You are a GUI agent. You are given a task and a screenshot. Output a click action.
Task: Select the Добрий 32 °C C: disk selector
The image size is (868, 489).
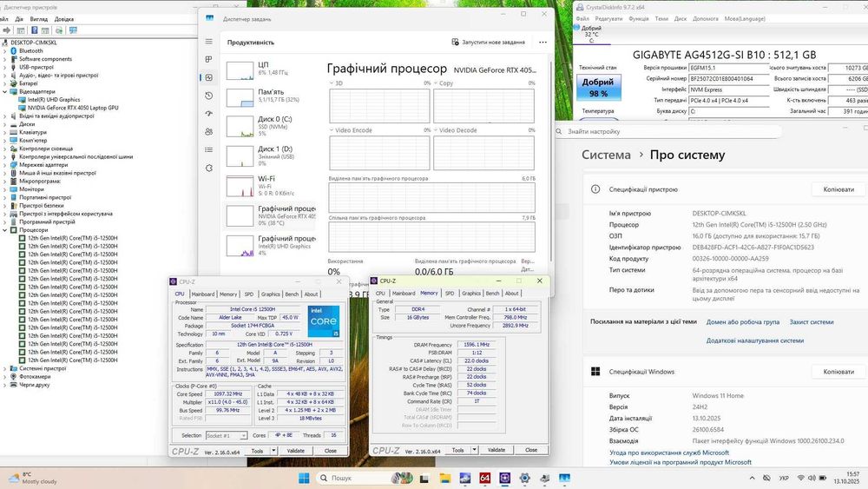(590, 35)
